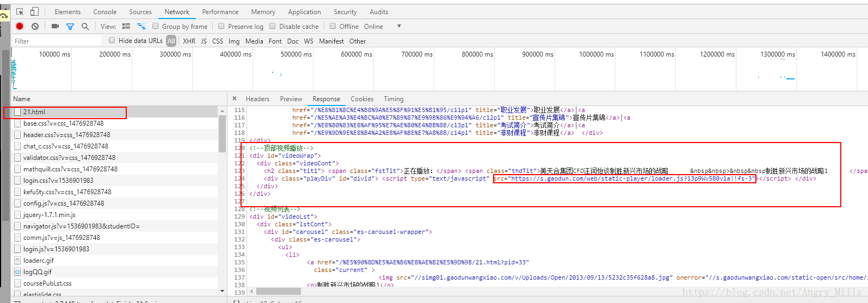868x303 pixels.
Task: Go to the Memory tab
Action: (263, 11)
